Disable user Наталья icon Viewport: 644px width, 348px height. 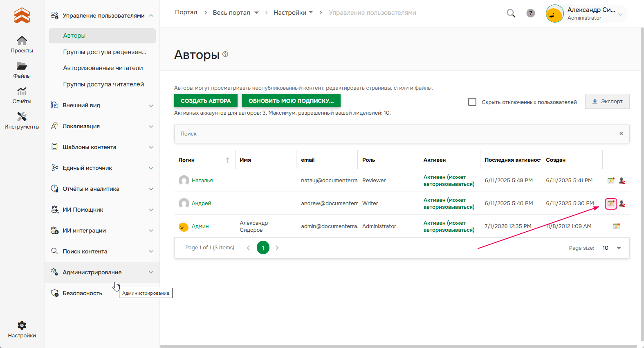click(x=622, y=181)
